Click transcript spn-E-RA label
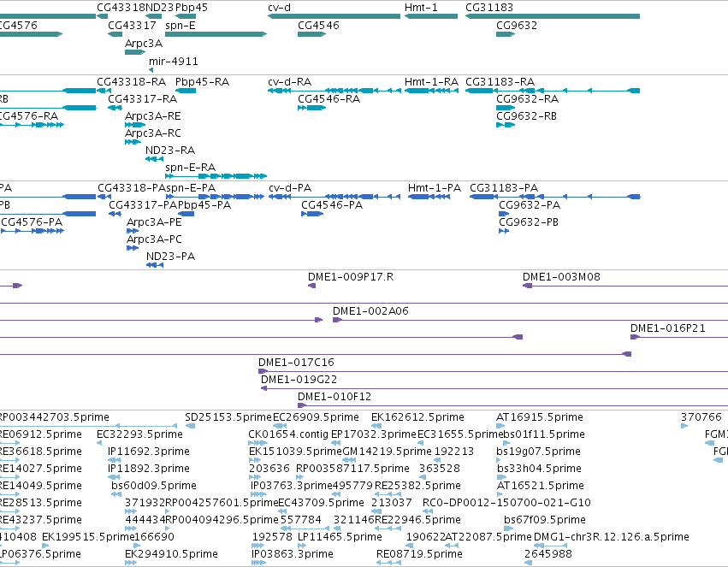Screen dimensions: 728x567 pos(191,167)
